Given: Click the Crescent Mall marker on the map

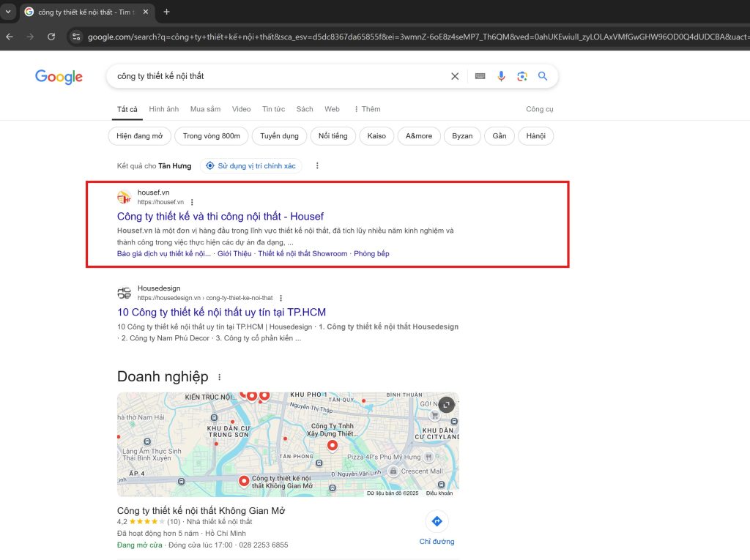Looking at the screenshot, I should pos(393,471).
